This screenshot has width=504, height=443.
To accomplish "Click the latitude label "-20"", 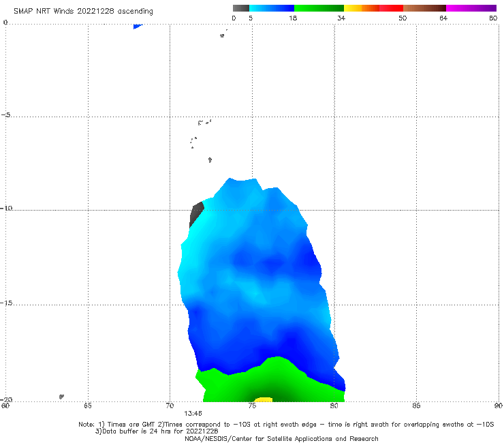I will click(x=6, y=399).
